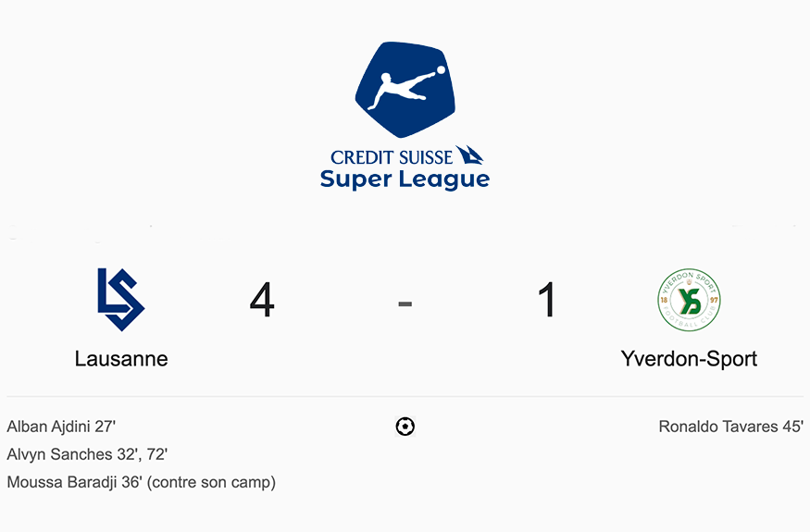This screenshot has width=810, height=532.
Task: Click the white ball in the league logo
Action: tap(441, 70)
